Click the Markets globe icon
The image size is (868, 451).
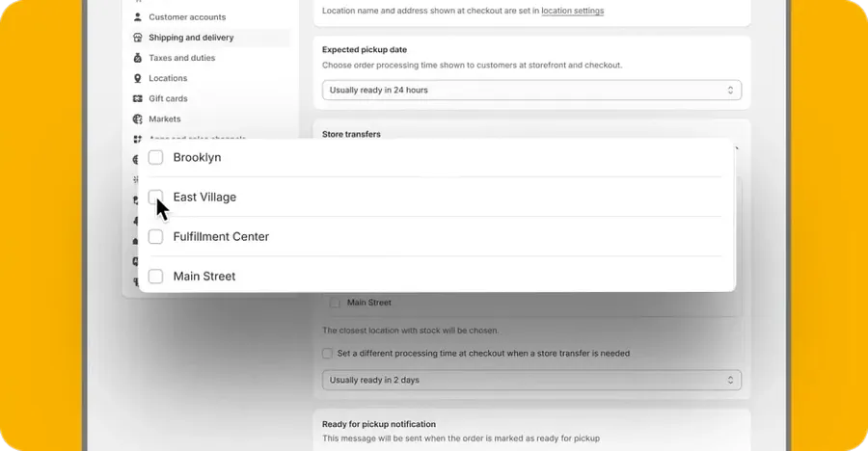click(x=137, y=119)
